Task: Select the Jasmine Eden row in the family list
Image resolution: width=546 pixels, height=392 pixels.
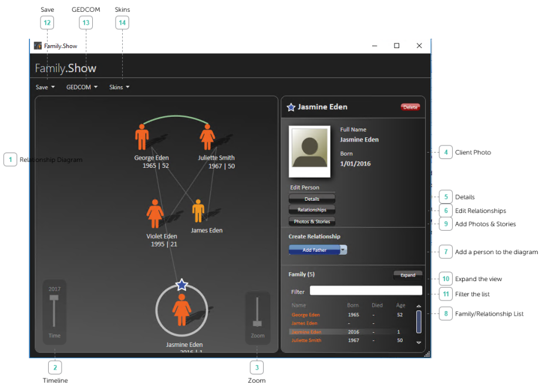Action: (352, 332)
